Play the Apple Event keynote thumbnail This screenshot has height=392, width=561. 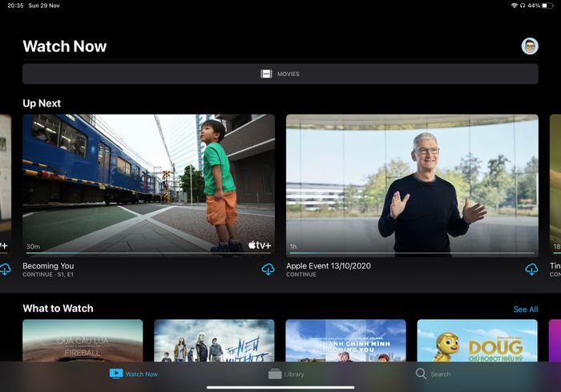(412, 185)
